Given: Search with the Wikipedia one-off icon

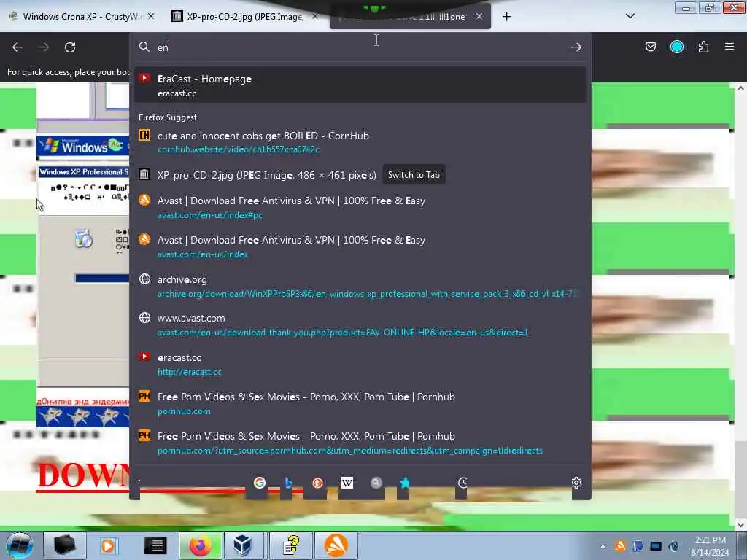Looking at the screenshot, I should coord(347,483).
